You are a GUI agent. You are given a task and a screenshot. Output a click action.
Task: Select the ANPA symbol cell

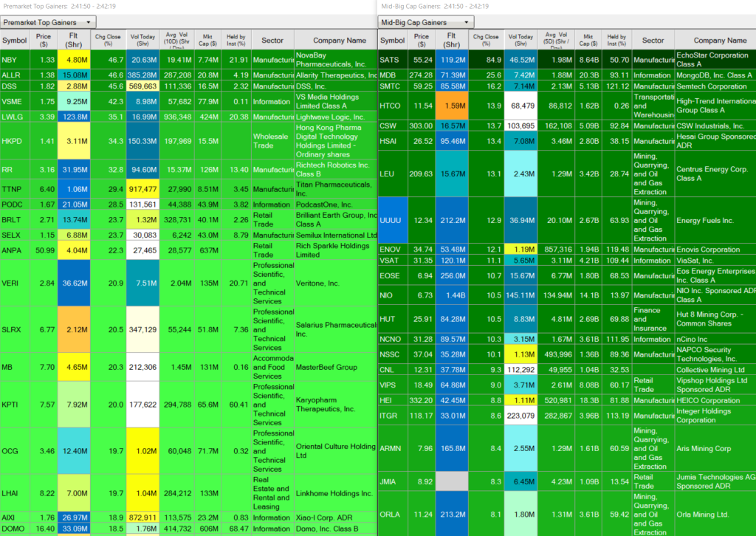tap(15, 250)
